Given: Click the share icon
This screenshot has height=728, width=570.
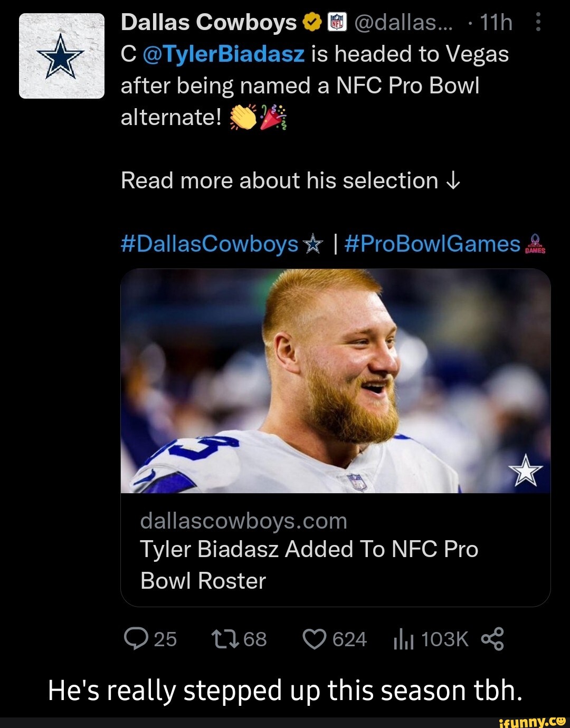Looking at the screenshot, I should pos(492,639).
